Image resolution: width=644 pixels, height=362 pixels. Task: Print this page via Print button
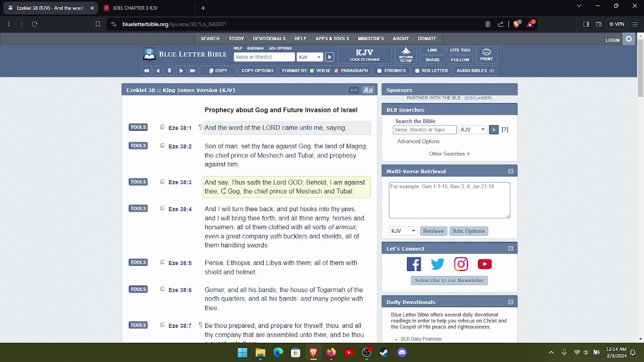[487, 55]
